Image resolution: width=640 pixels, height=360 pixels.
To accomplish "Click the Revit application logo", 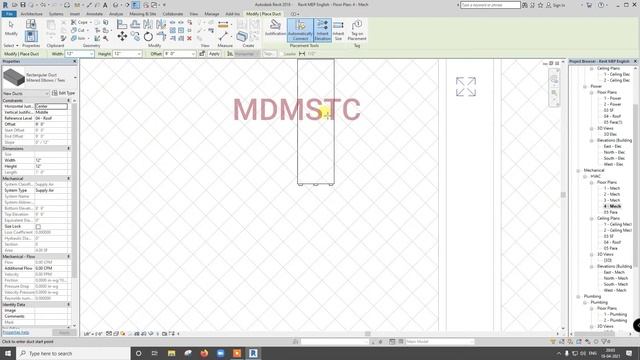I will point(5,5).
